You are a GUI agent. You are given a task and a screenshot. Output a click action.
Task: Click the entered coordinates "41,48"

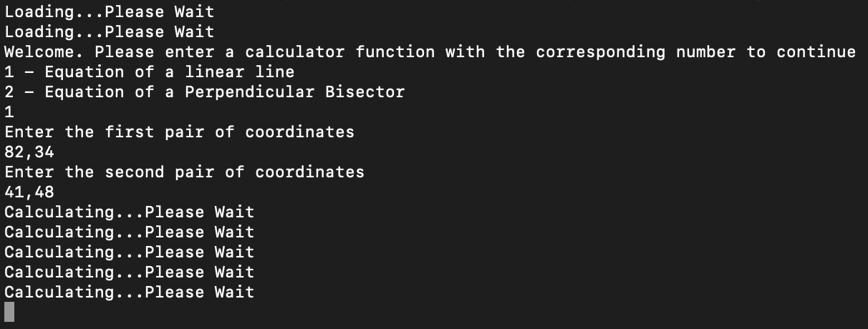point(29,192)
